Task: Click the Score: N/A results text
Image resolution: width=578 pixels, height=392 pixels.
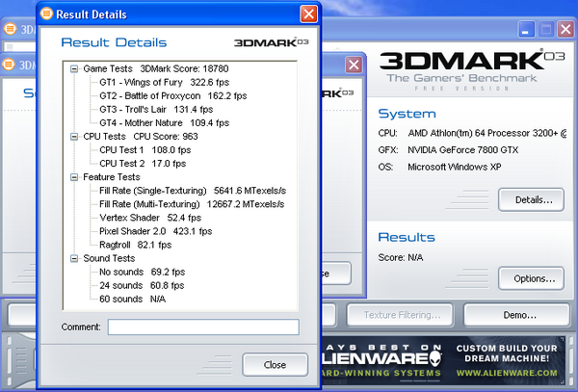Action: [x=401, y=257]
